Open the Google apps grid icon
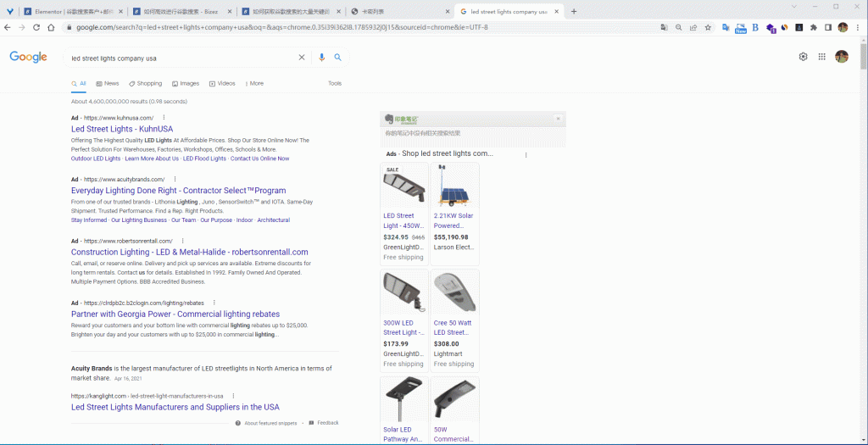The image size is (868, 445). pyautogui.click(x=822, y=57)
